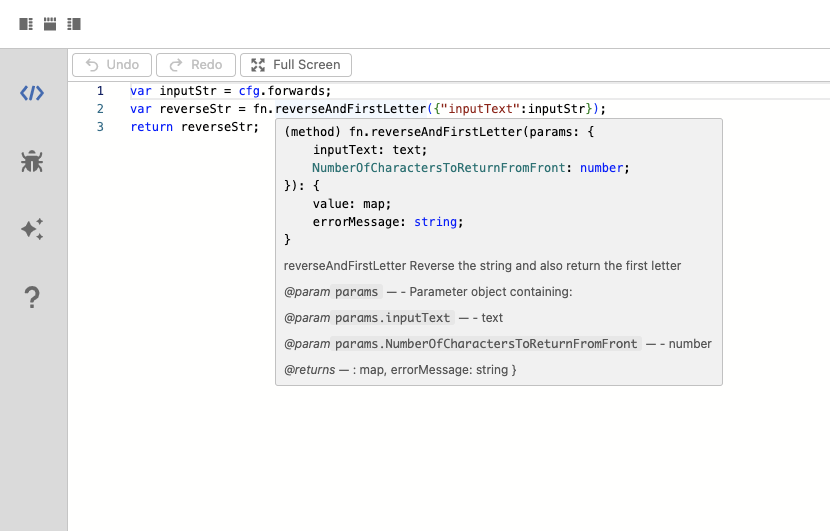Screen dimensions: 830x531
Task: Click line number 3 in gutter
Action: tap(100, 127)
